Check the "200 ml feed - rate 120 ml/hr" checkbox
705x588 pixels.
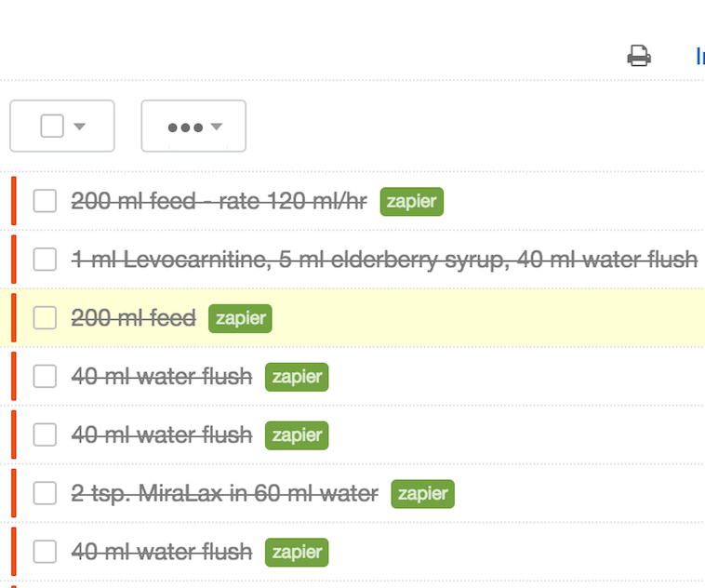pos(45,201)
